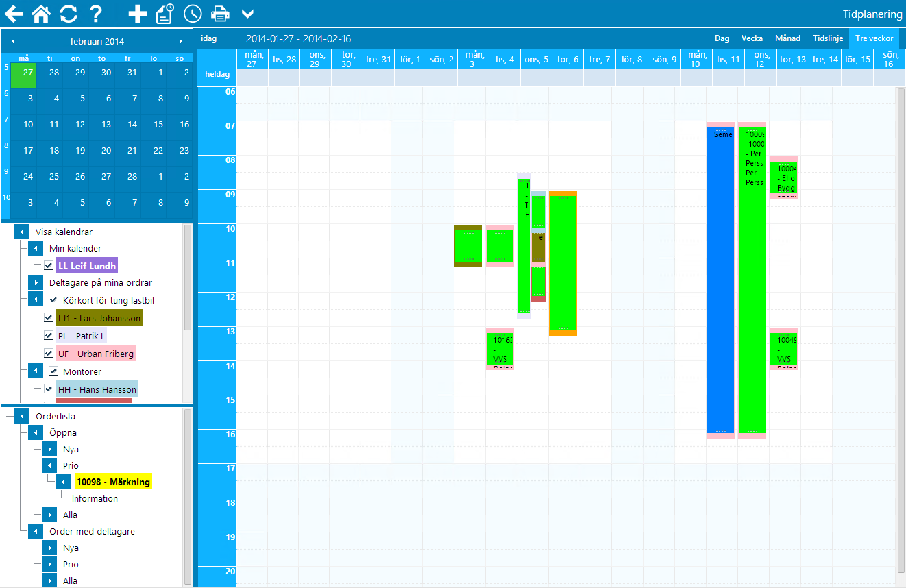Toggle HH - Hans Hansson checkbox
Screen dimensions: 906x588
49,389
